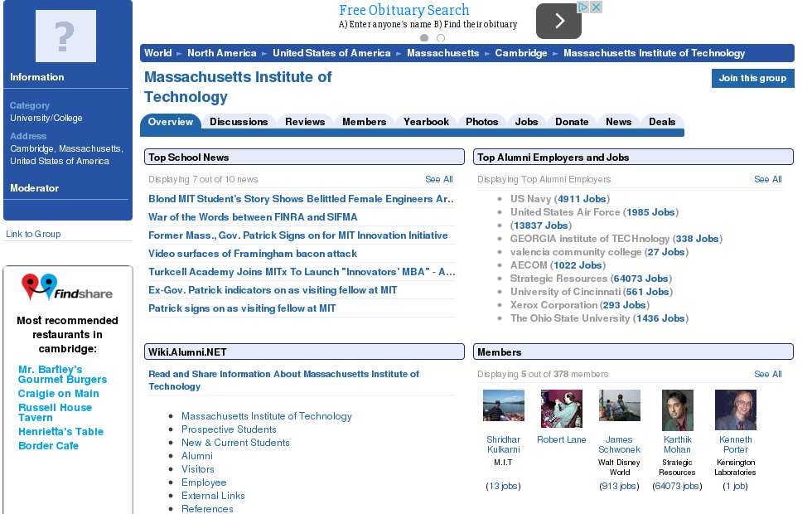This screenshot has height=514, width=812.
Task: Click See All in Top School News
Action: point(438,179)
